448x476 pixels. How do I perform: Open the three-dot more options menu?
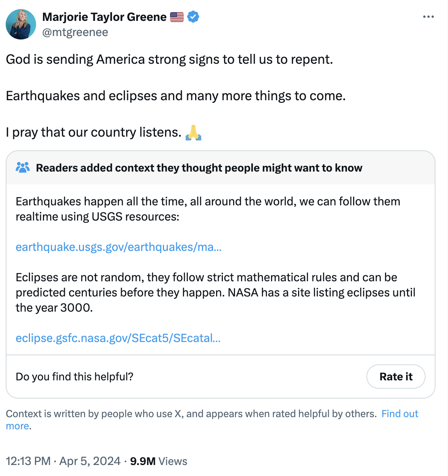coord(428,17)
